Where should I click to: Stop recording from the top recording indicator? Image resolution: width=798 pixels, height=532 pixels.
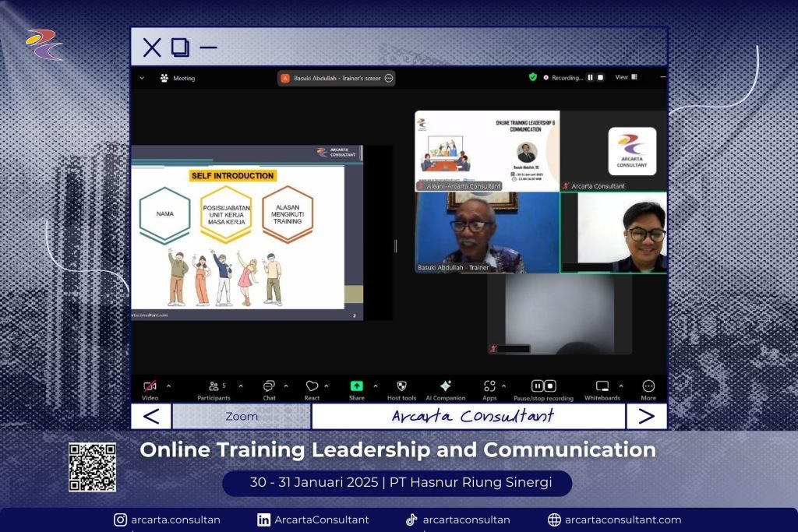pyautogui.click(x=601, y=78)
